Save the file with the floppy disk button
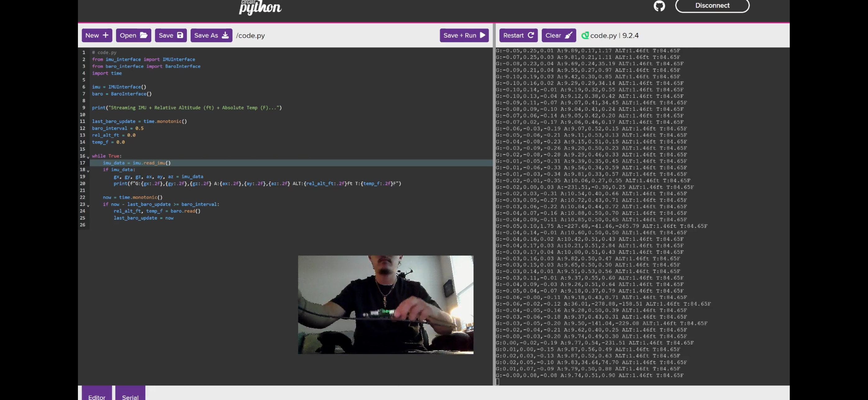868x400 pixels. 170,35
